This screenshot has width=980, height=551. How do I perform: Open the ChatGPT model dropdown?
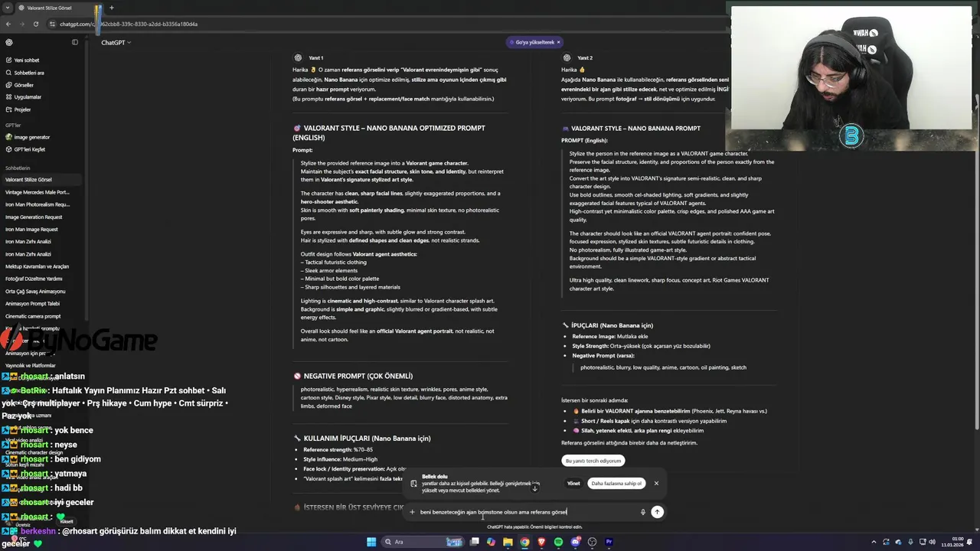(116, 42)
